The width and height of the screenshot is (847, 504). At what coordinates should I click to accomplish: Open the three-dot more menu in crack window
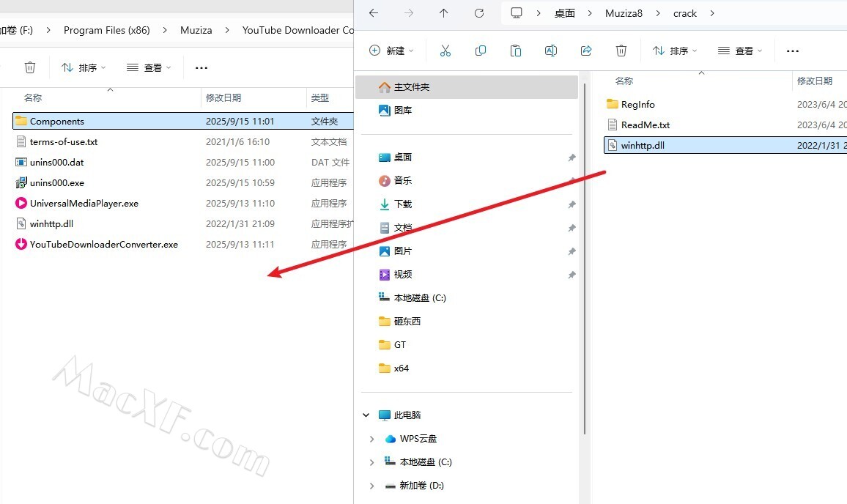point(793,51)
